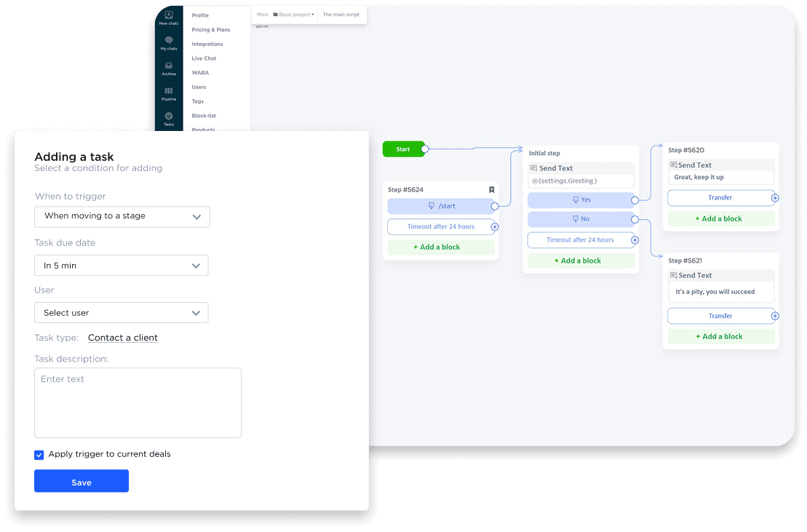
Task: Open New chats in the sidebar
Action: tap(168, 18)
